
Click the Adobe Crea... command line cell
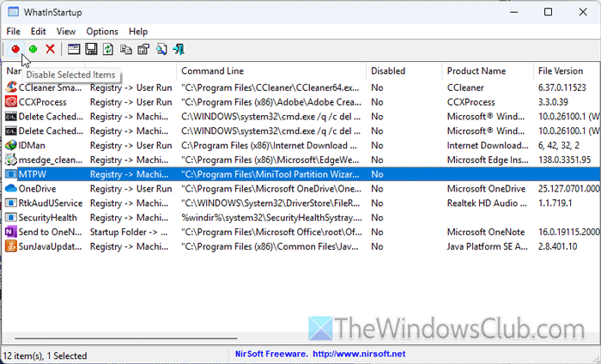click(270, 102)
